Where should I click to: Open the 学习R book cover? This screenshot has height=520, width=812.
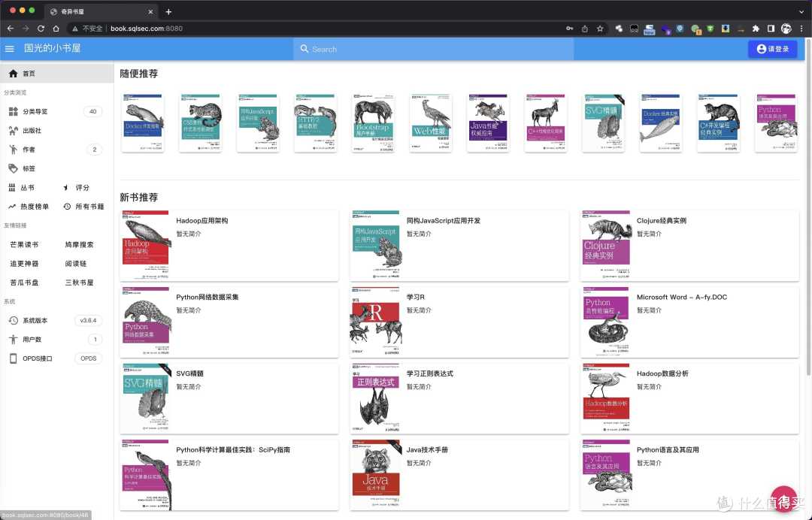(x=375, y=322)
